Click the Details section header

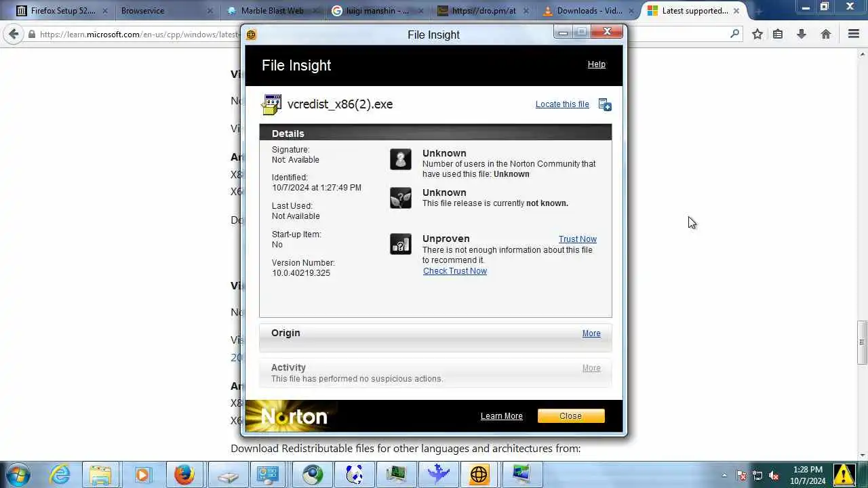[435, 133]
